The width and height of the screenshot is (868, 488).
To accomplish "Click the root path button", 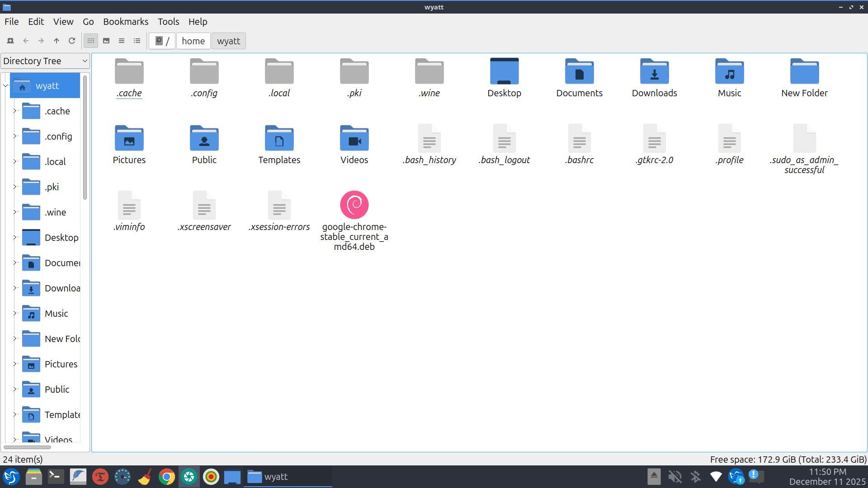I will (x=162, y=41).
